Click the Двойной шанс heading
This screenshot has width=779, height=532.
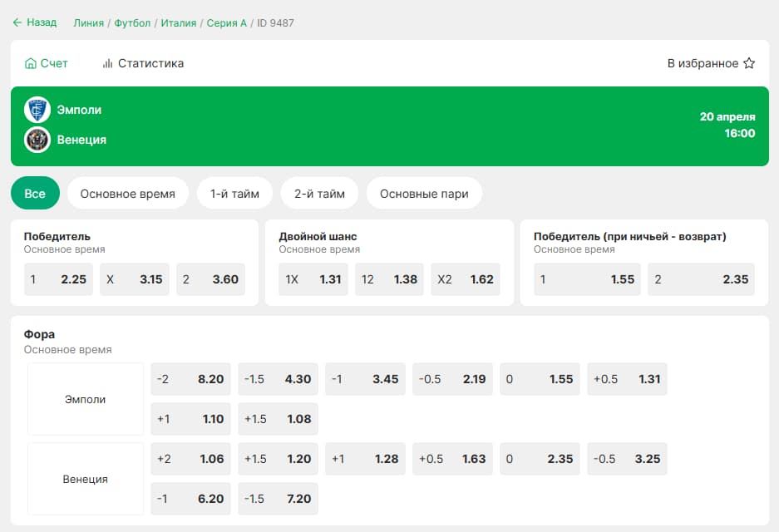[x=318, y=236]
